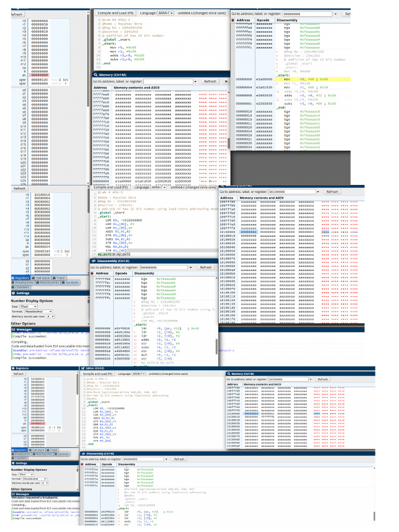This screenshot has height=532, width=399.
Task: Click Refresh in top Memory panel
Action: pyautogui.click(x=210, y=82)
